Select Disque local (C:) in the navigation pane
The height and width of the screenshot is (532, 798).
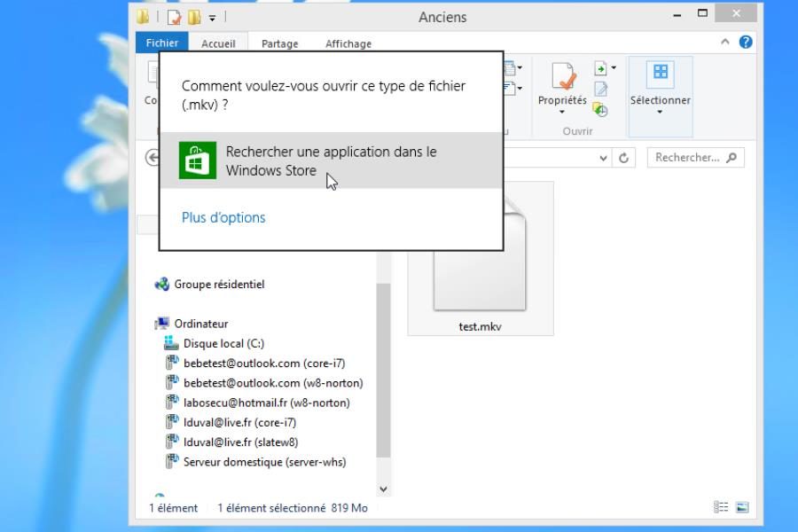[x=223, y=343]
